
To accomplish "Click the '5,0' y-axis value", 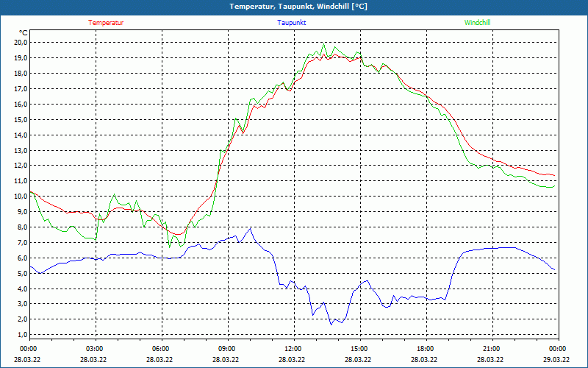I will pyautogui.click(x=22, y=273).
